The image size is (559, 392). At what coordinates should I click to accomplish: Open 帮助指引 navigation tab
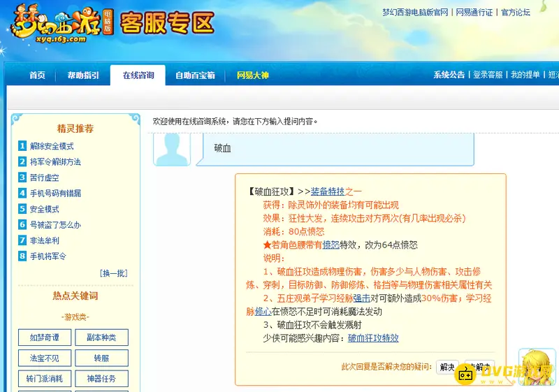click(83, 75)
